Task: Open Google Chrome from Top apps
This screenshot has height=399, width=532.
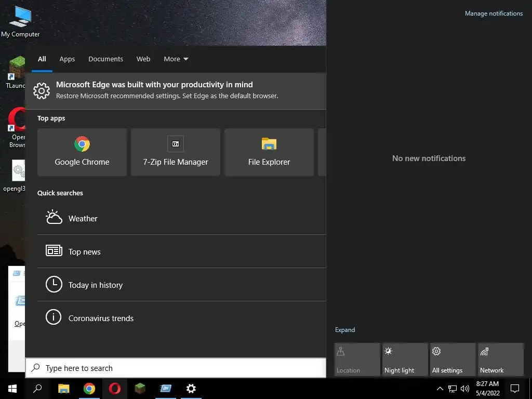Action: (x=82, y=152)
